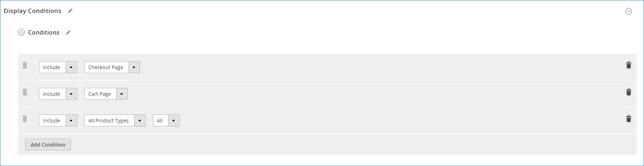Open Include dropdown in Cart Page row
The image size is (644, 166).
58,94
